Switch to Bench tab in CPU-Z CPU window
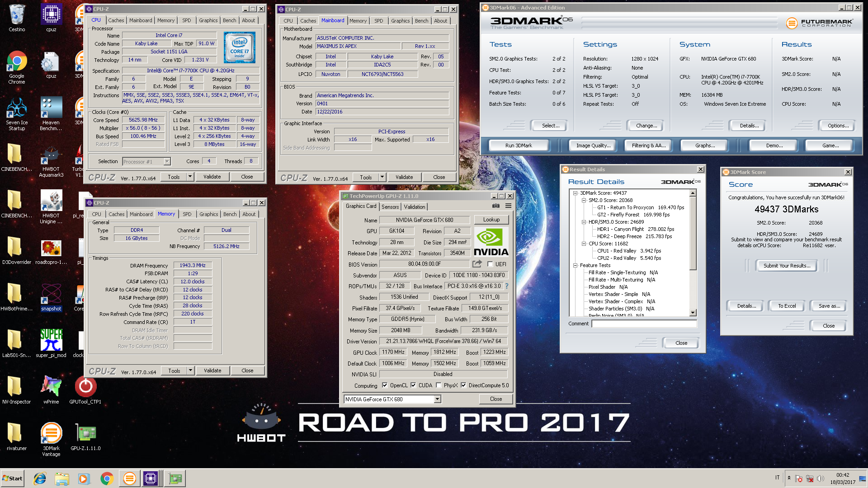Viewport: 868px width, 488px height. [x=229, y=20]
